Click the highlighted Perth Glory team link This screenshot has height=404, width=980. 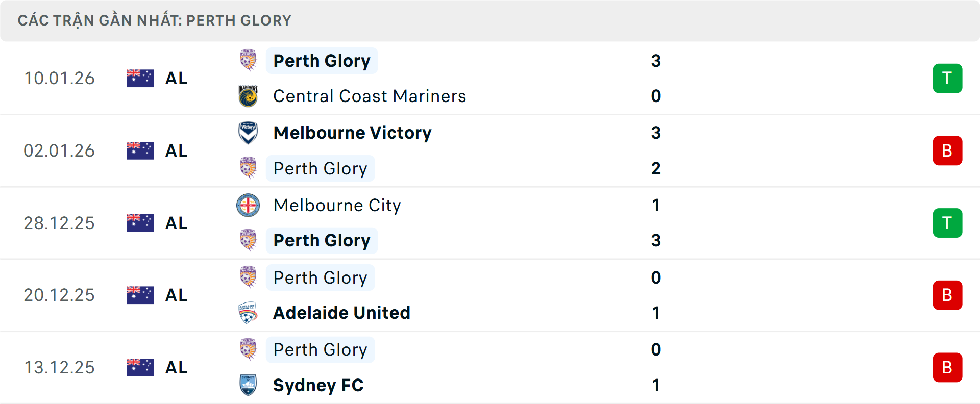pyautogui.click(x=322, y=61)
